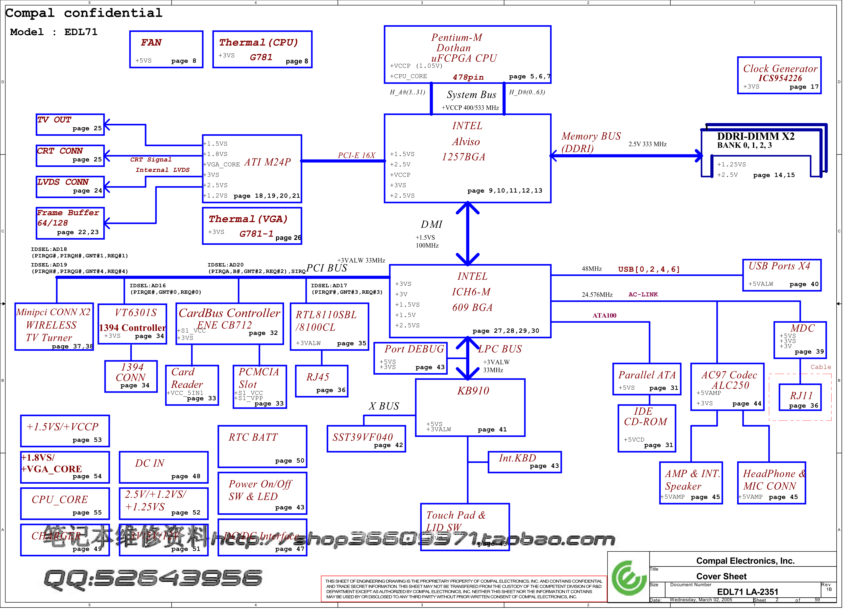Viewport: 868px width, 613px height.
Task: Click the Memory BUS (DDRI) label
Action: [591, 142]
